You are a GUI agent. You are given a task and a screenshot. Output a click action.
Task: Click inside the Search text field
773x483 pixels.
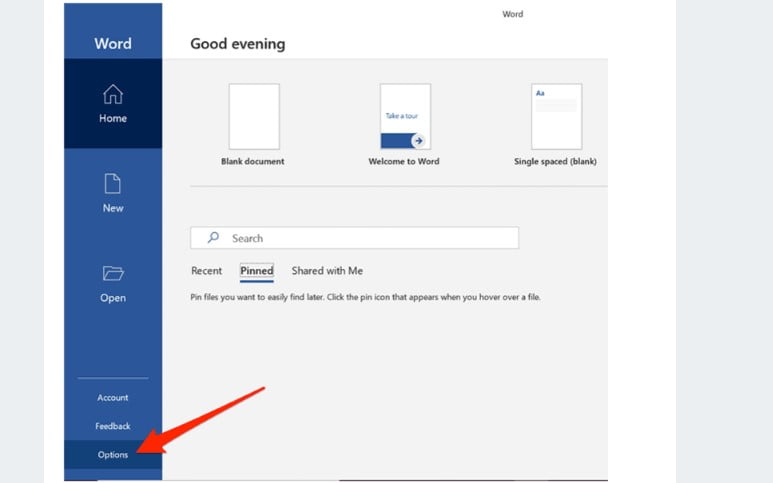[x=370, y=238]
